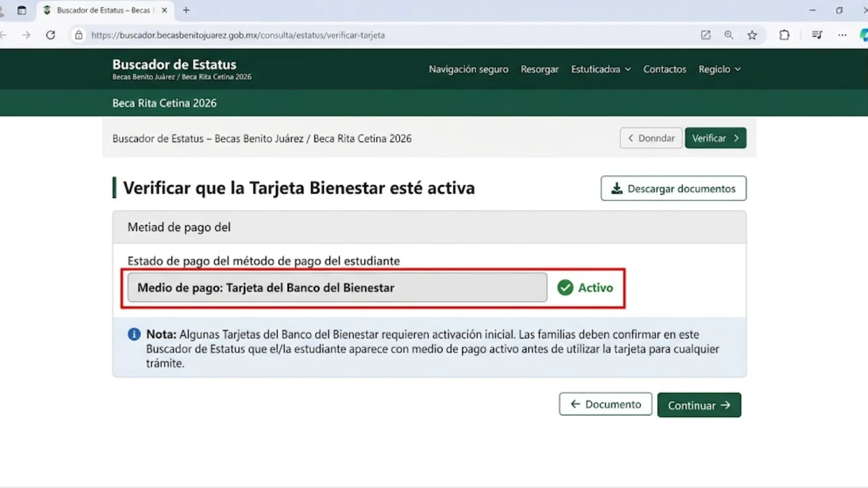Screen dimensions: 868x488
Task: Open the page in app icon
Action: tap(706, 35)
